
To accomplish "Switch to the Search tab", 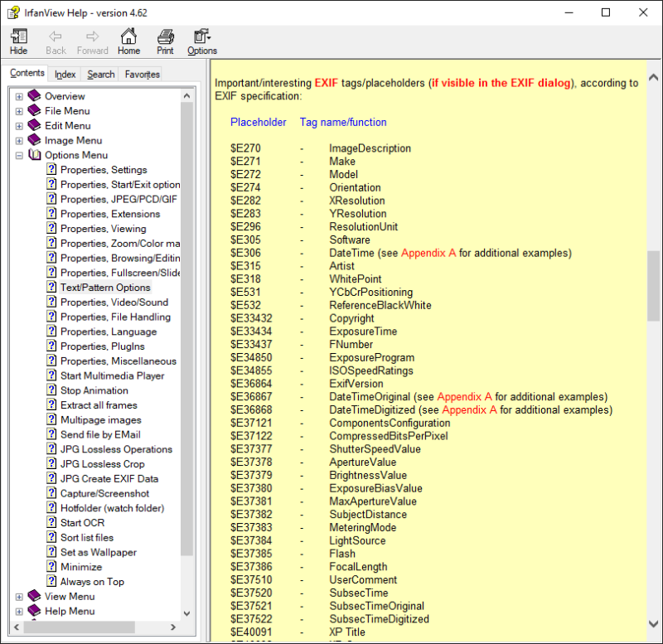I will pos(100,75).
